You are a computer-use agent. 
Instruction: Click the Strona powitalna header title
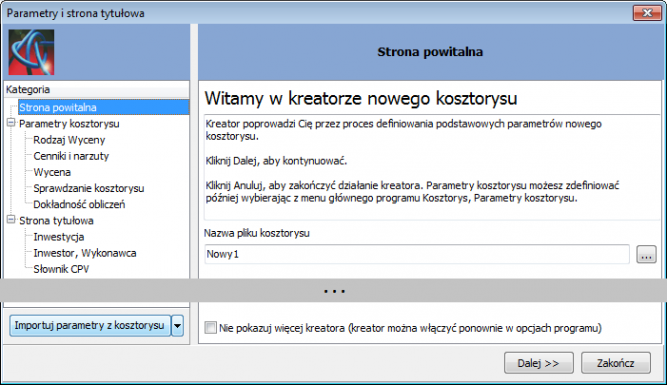[x=430, y=52]
